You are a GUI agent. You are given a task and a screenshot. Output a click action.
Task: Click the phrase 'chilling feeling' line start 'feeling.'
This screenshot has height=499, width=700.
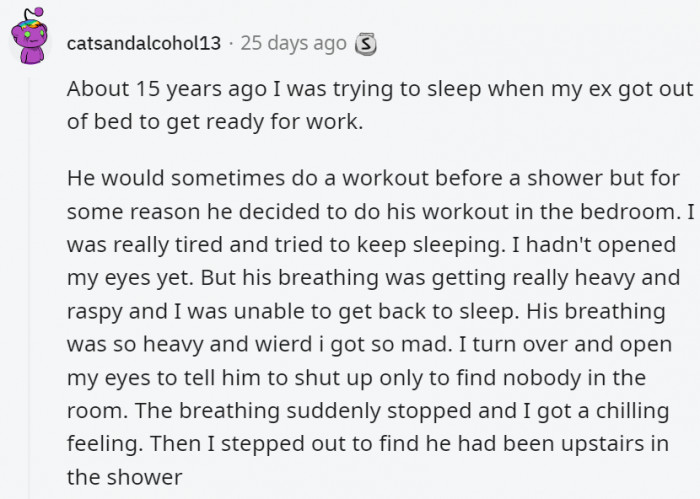tap(105, 444)
